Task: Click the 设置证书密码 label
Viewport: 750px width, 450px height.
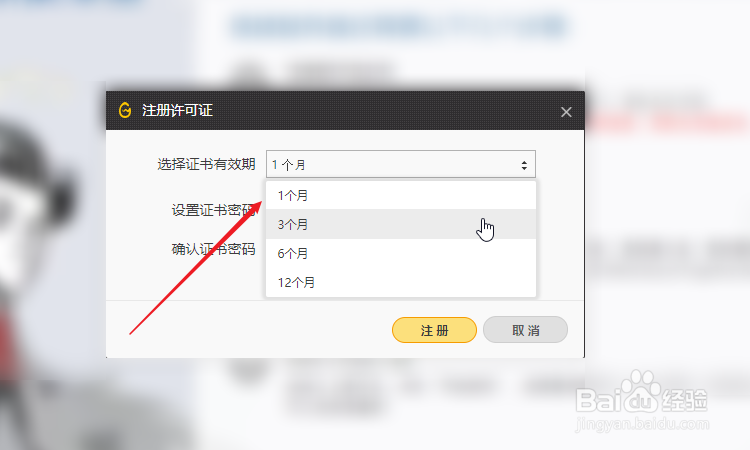Action: 213,209
